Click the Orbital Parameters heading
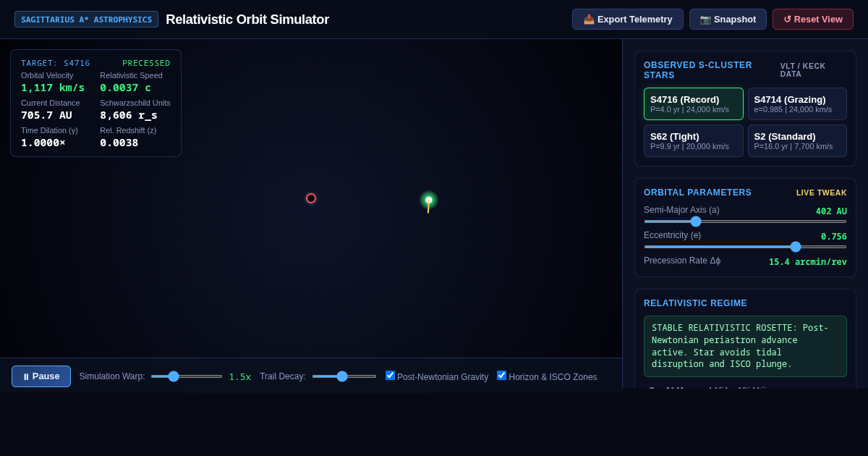Viewport: 868px width, 456px height. [x=697, y=193]
